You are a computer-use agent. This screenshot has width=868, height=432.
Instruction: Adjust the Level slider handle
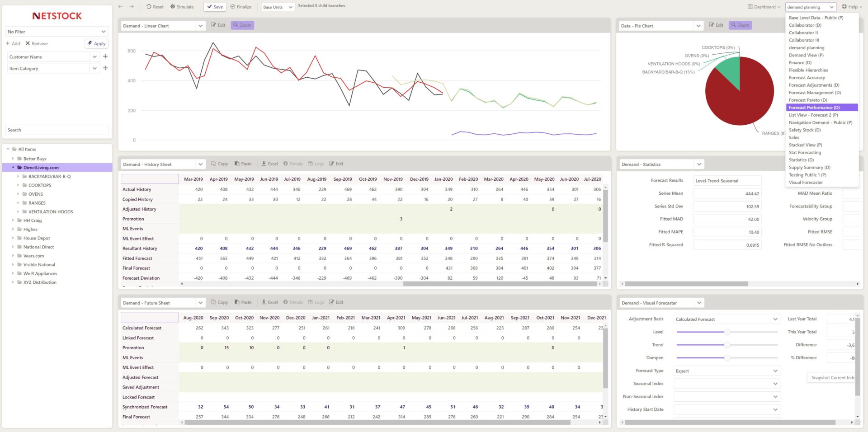tap(727, 332)
